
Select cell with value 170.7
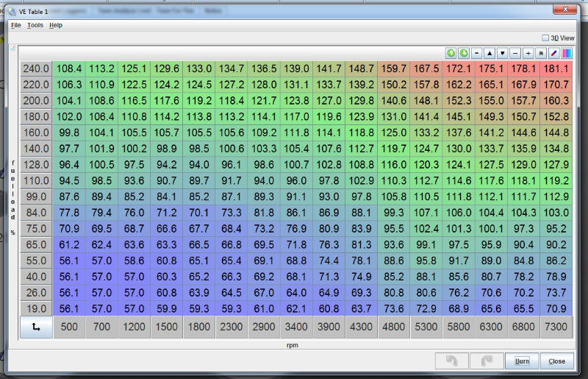(x=556, y=85)
